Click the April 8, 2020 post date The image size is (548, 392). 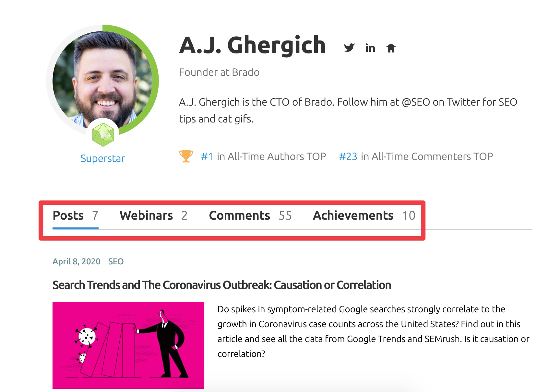[77, 261]
